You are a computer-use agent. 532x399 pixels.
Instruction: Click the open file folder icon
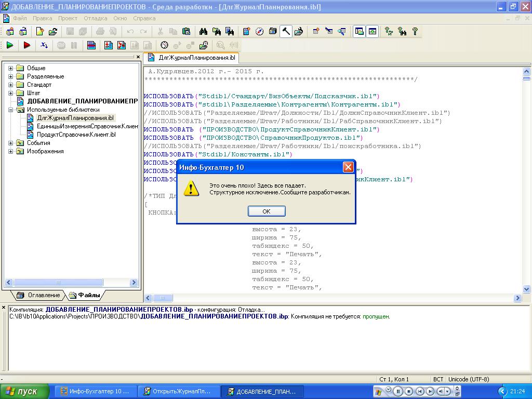(x=53, y=32)
